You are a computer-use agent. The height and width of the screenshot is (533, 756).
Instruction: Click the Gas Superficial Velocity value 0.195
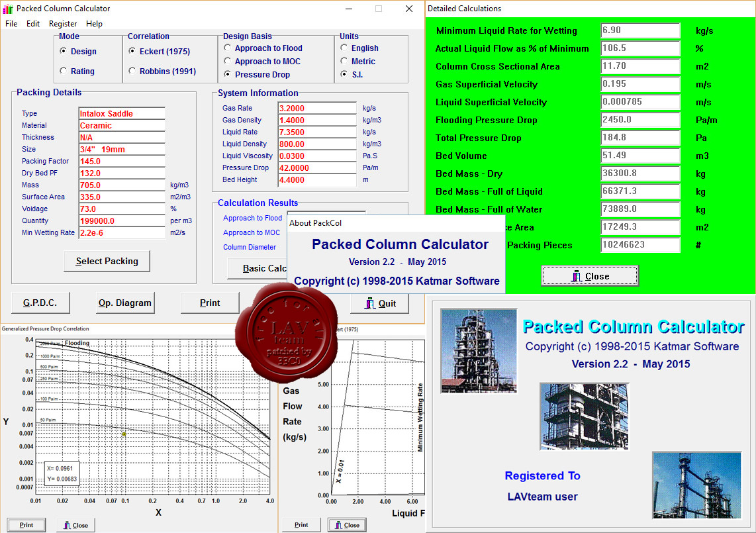(x=641, y=84)
